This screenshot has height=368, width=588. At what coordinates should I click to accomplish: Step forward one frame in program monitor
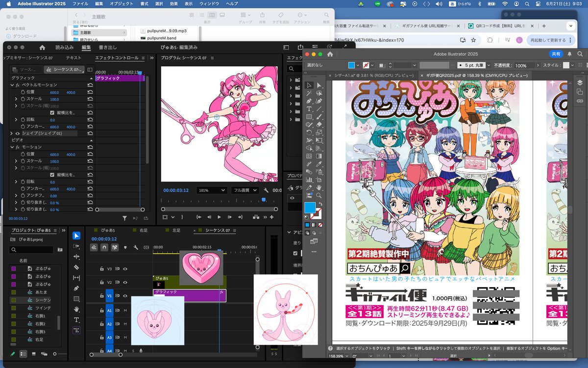[229, 217]
